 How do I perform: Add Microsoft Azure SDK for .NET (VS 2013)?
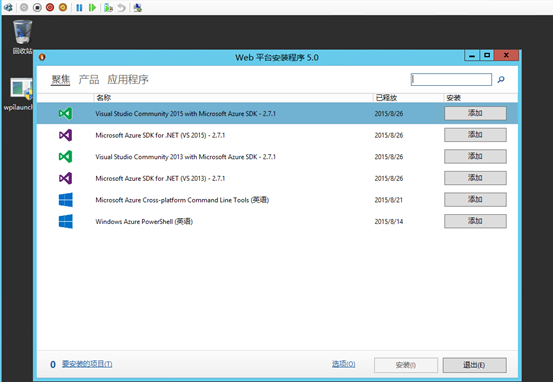click(475, 178)
